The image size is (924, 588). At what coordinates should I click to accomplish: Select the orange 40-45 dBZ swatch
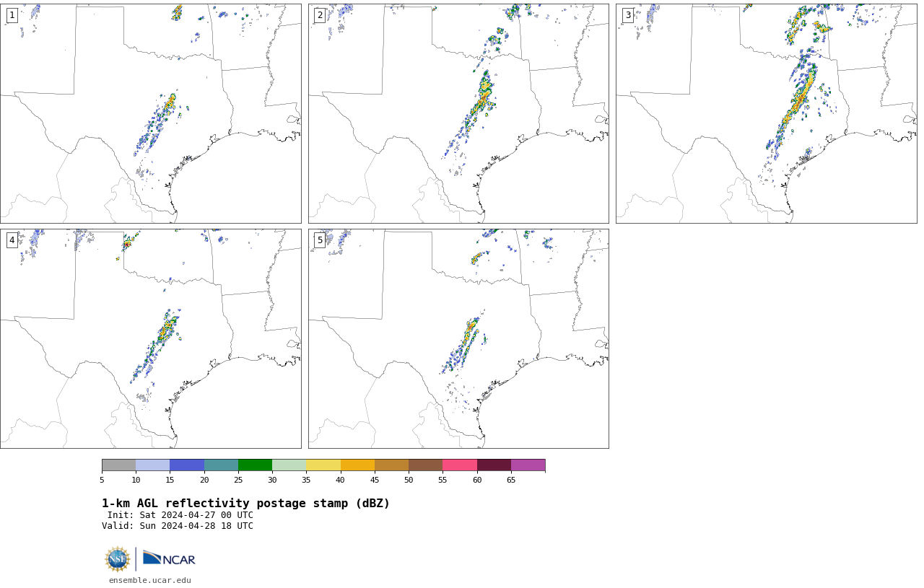point(357,465)
